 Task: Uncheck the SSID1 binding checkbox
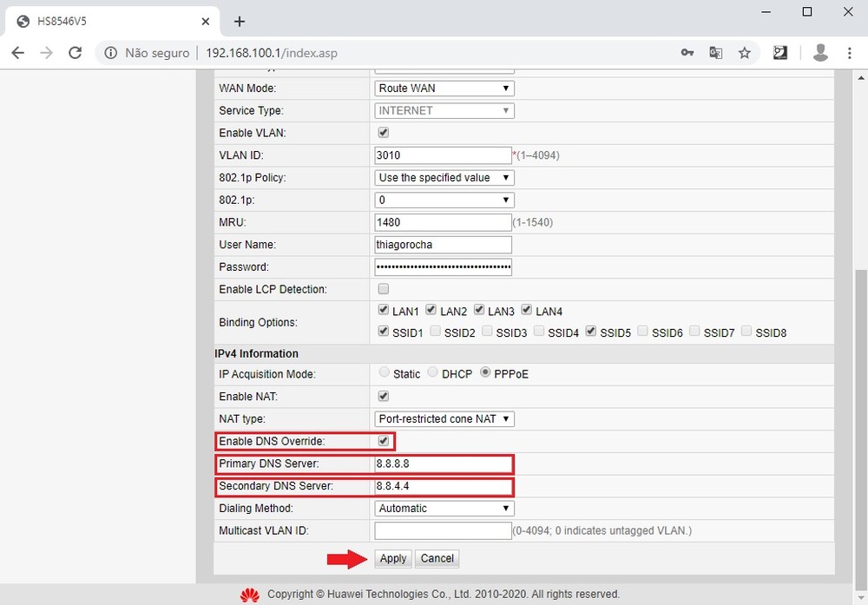(x=383, y=331)
